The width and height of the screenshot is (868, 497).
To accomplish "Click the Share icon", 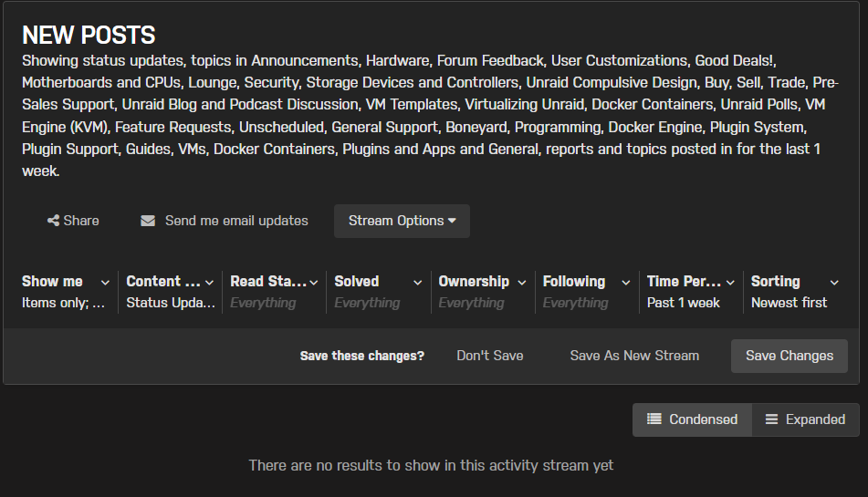I will click(53, 221).
